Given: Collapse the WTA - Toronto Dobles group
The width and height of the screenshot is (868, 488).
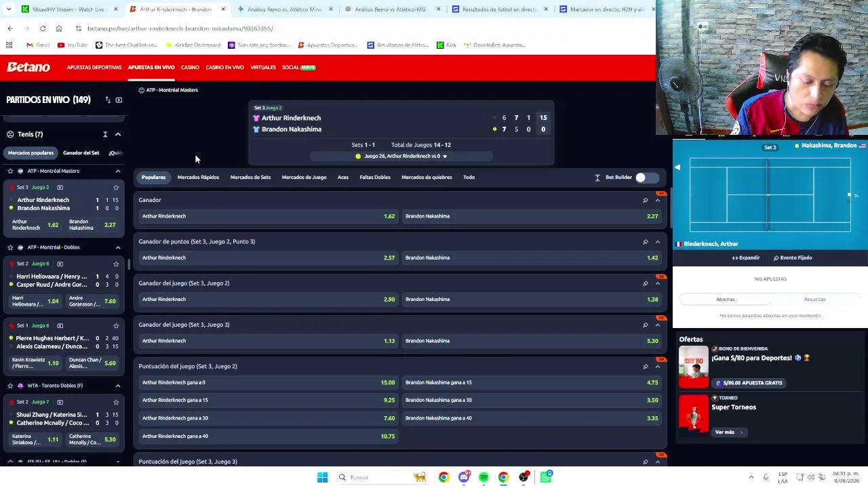Looking at the screenshot, I should click(x=118, y=386).
